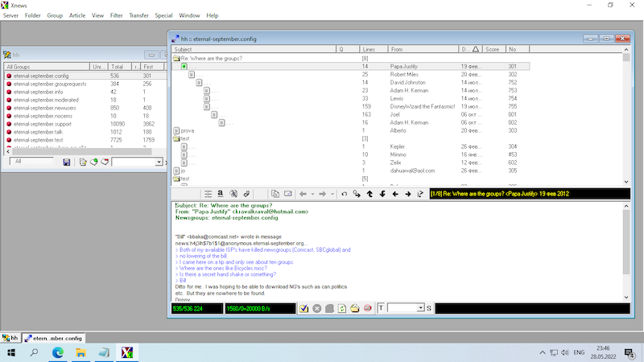The width and height of the screenshot is (644, 362).
Task: Sort articles by the Score column header
Action: [x=491, y=49]
